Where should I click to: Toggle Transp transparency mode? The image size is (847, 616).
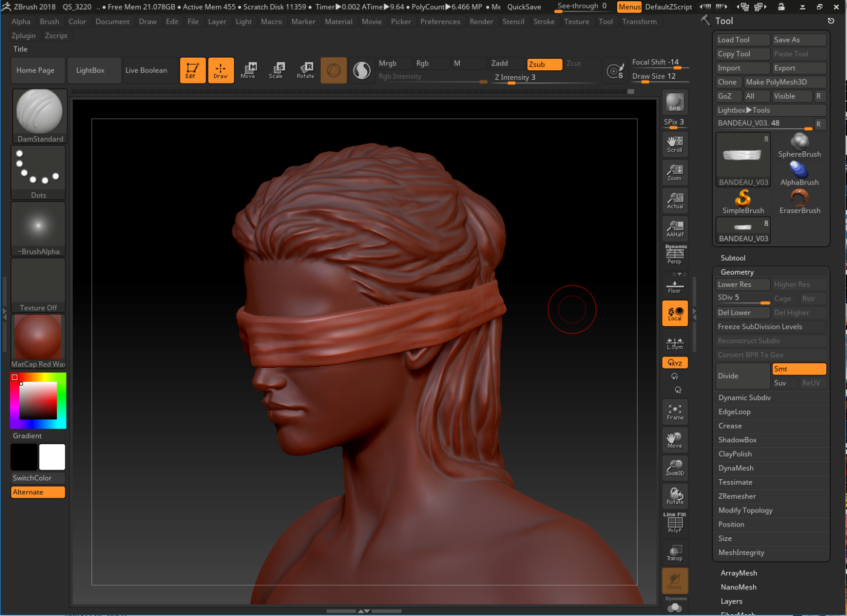point(675,552)
